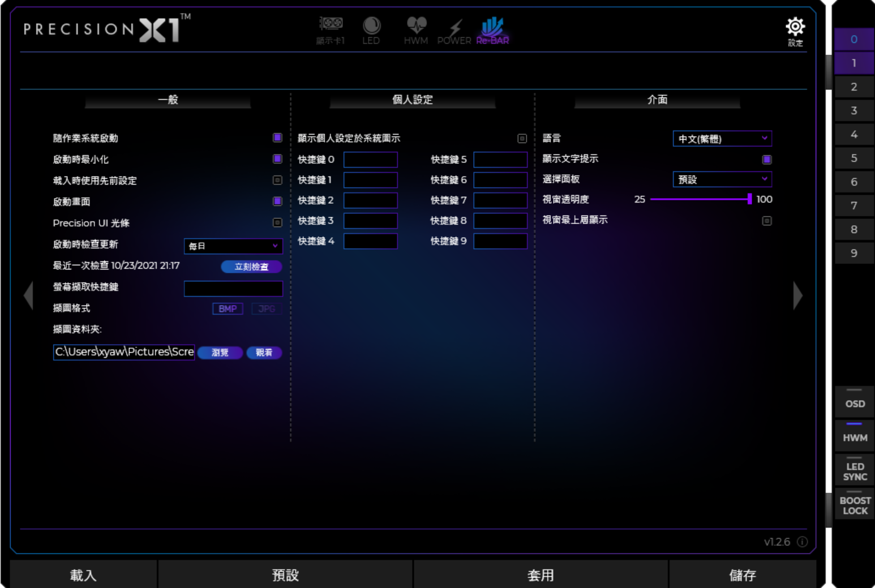Click the 快捷鍵 5 input field
Image resolution: width=875 pixels, height=588 pixels.
pyautogui.click(x=500, y=160)
